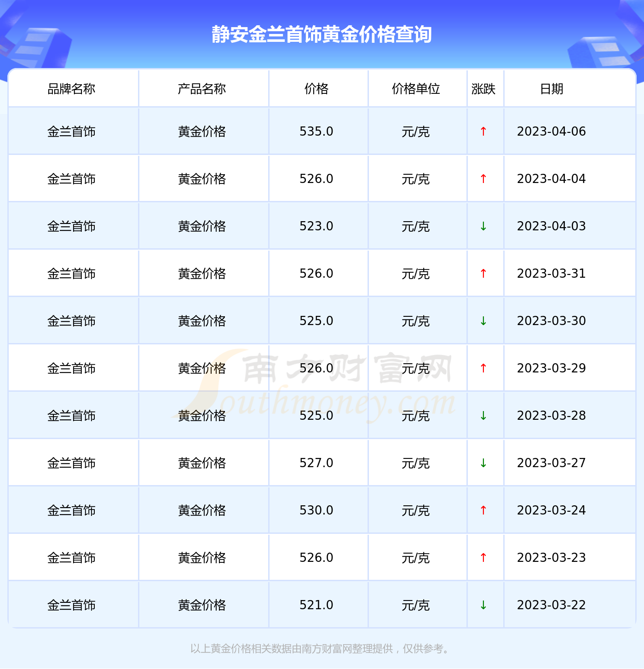Click 黄金价格 in the 2023-04-04 row
Image resolution: width=644 pixels, height=669 pixels.
click(x=202, y=179)
